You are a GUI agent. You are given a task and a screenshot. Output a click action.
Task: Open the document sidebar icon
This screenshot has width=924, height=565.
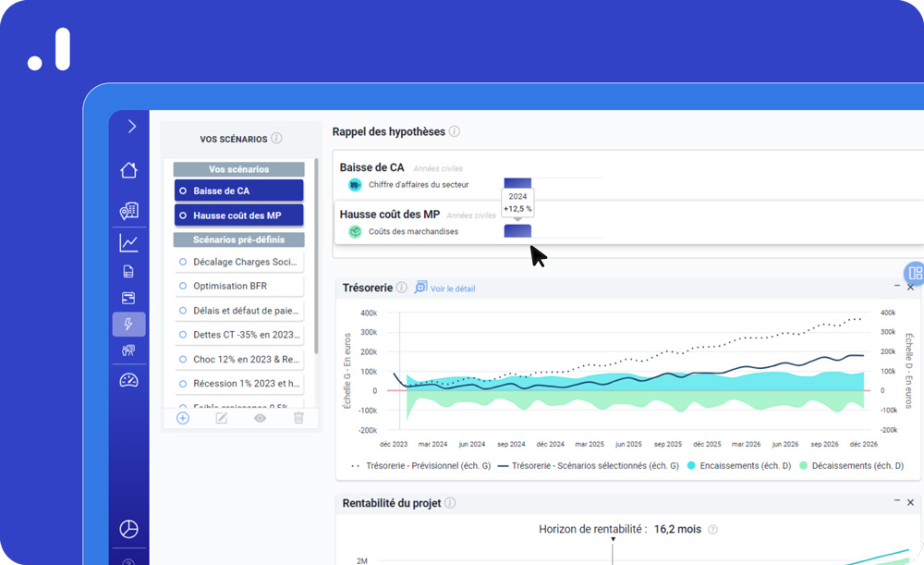click(x=128, y=271)
